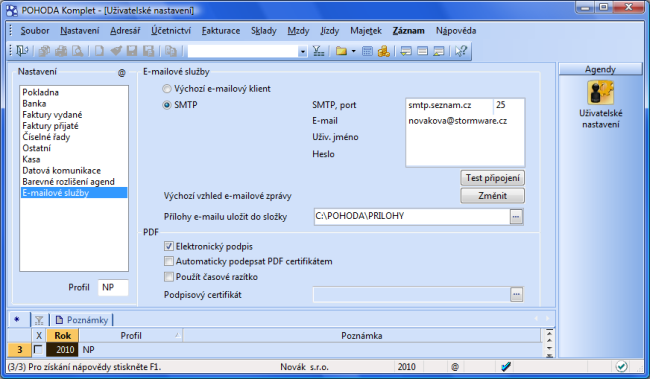Image resolution: width=650 pixels, height=379 pixels.
Task: Open the Sklady menu
Action: point(264,31)
